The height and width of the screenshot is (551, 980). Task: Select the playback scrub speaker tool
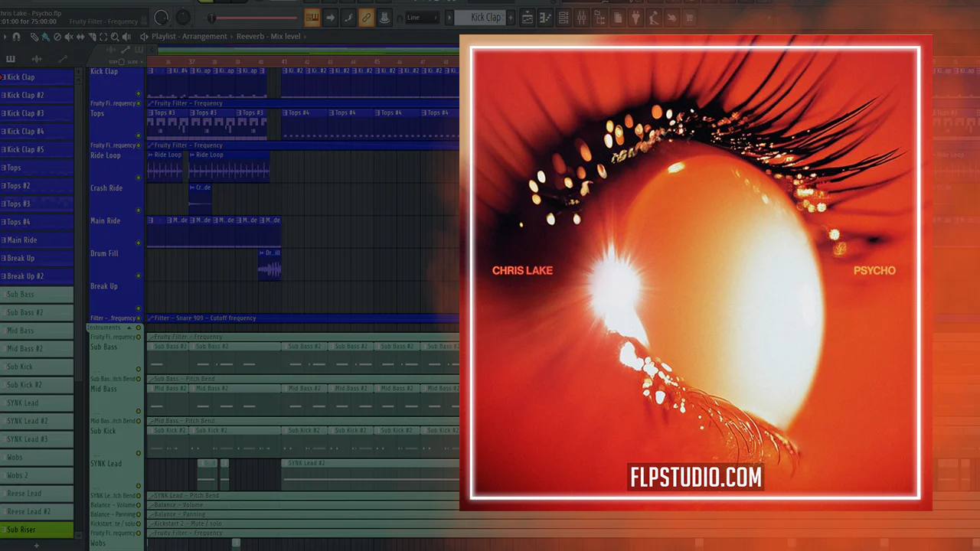point(126,37)
